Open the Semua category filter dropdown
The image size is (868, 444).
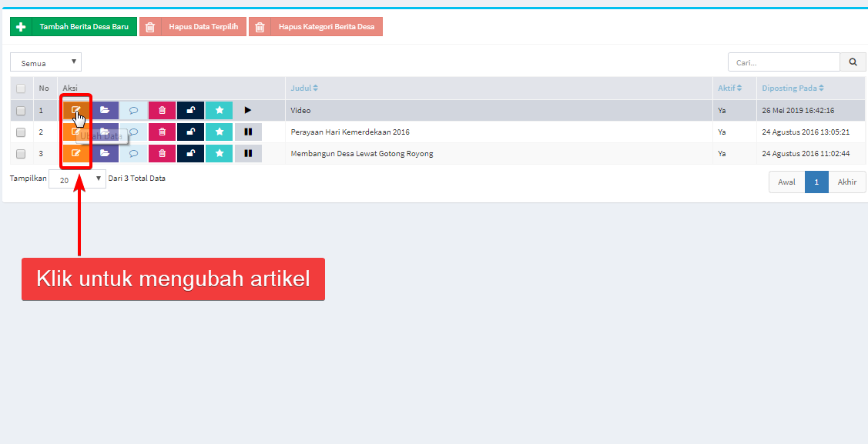point(46,62)
